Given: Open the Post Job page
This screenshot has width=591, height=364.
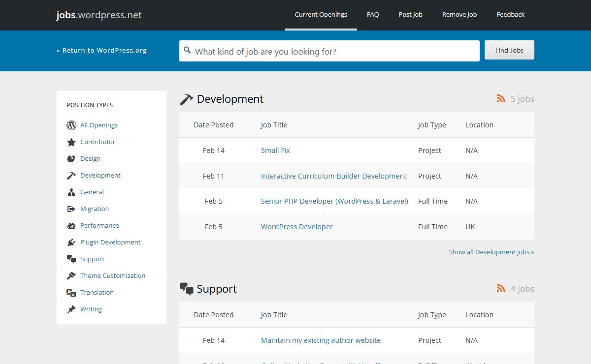Looking at the screenshot, I should click(411, 15).
